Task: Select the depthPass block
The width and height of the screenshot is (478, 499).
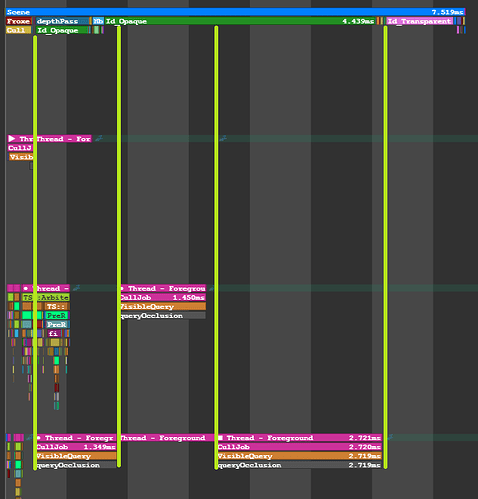Action: tap(63, 21)
